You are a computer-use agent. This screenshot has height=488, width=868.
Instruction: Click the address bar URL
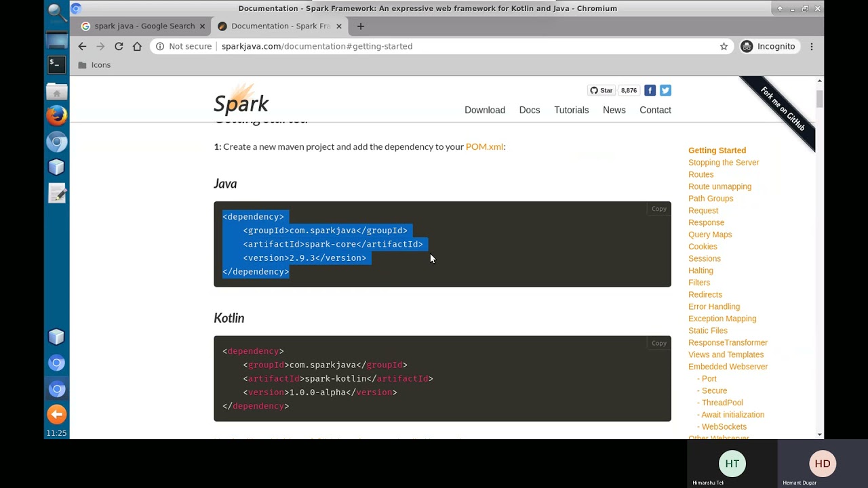pyautogui.click(x=317, y=46)
